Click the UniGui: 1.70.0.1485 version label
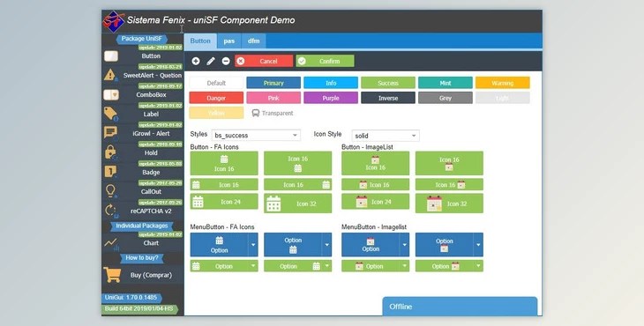The height and width of the screenshot is (326, 644). coord(131,297)
